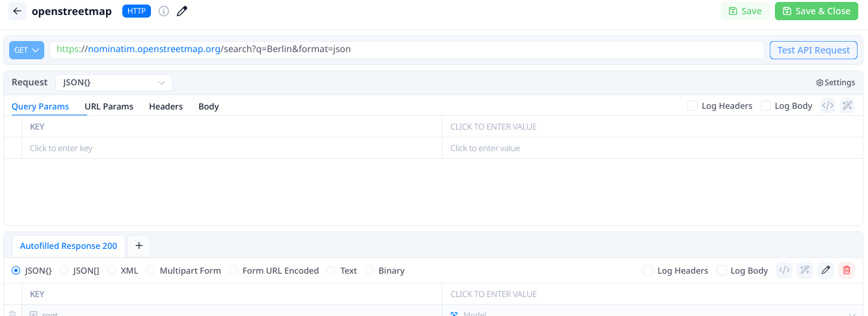Edit response with pencil icon

(x=826, y=270)
